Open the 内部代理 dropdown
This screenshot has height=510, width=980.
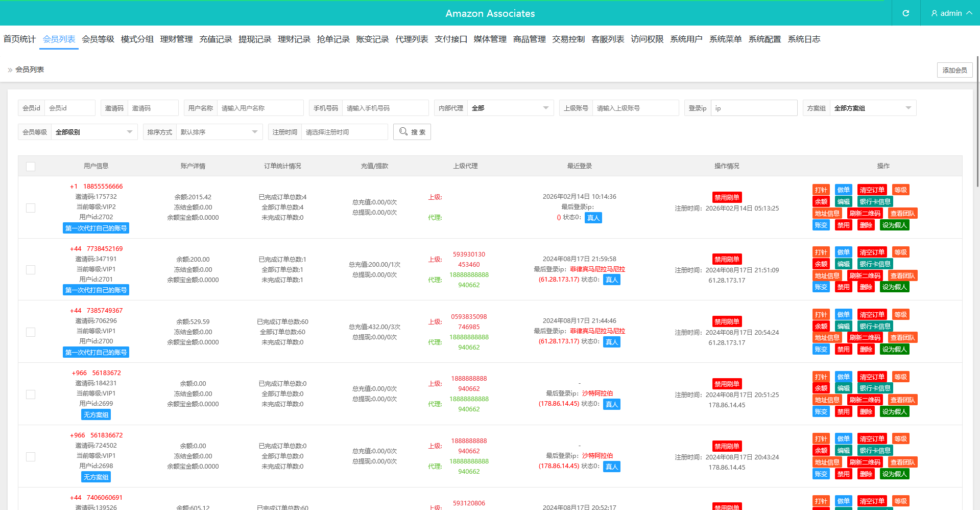pos(510,108)
